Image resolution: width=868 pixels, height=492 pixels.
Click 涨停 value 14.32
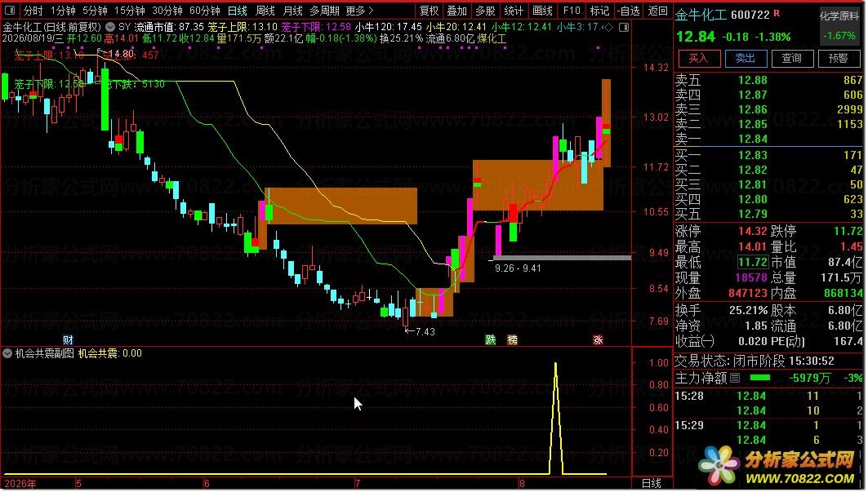coord(752,232)
